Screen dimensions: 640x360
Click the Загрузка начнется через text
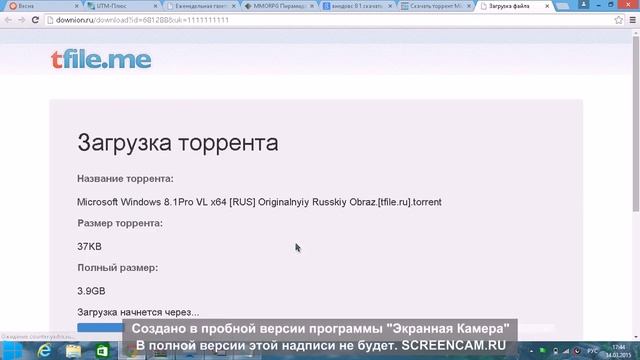138,312
